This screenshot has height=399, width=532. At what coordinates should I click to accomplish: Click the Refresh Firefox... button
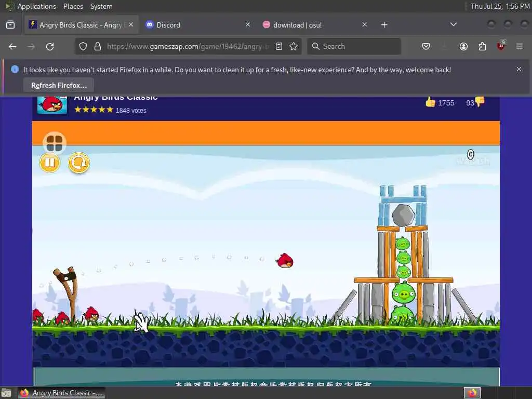(59, 86)
